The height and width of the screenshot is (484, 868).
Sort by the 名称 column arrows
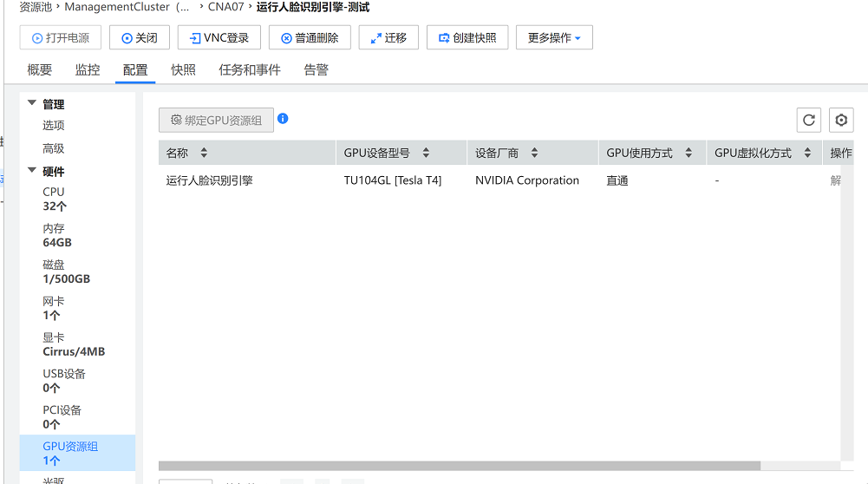(204, 153)
